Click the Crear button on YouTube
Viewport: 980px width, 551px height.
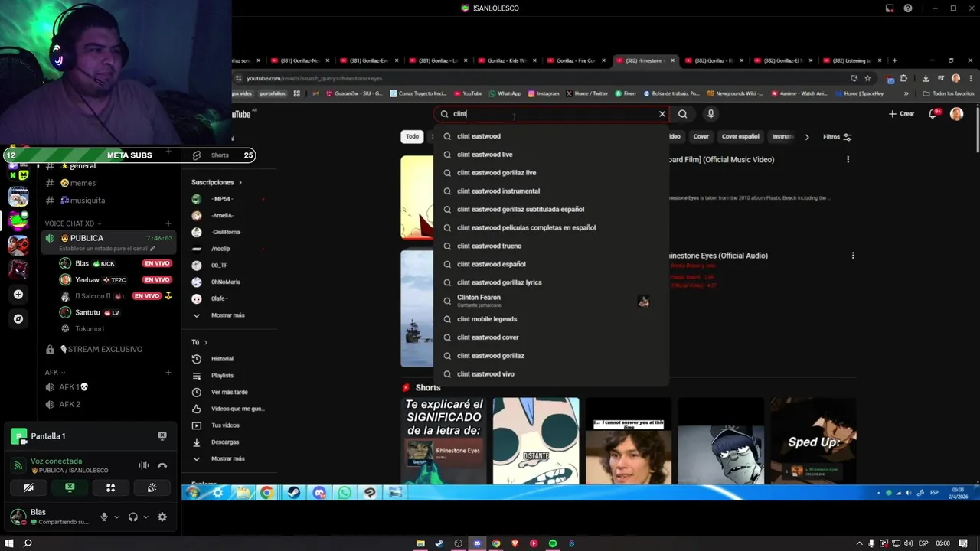[x=901, y=114]
